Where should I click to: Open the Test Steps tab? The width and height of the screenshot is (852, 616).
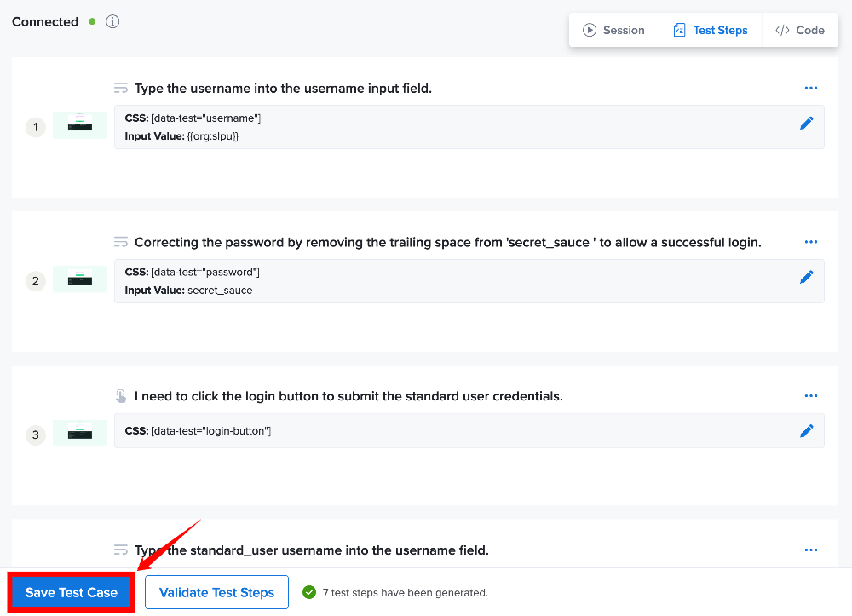point(711,30)
